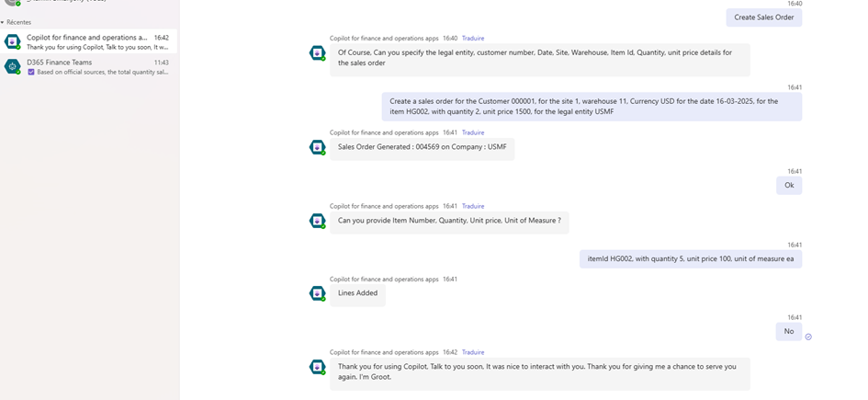
Task: Select the "Ok" sent message bubble
Action: (788, 185)
